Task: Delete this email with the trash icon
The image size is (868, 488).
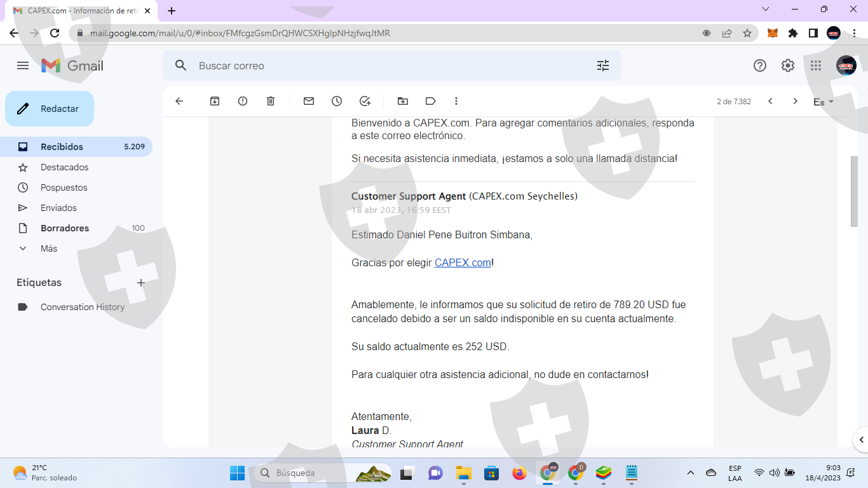Action: coord(271,101)
